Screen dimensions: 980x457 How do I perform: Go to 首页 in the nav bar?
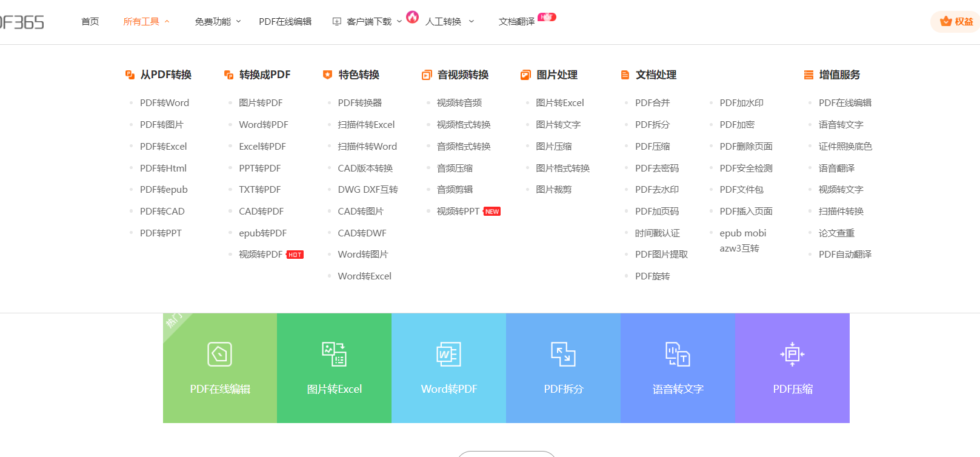tap(90, 21)
